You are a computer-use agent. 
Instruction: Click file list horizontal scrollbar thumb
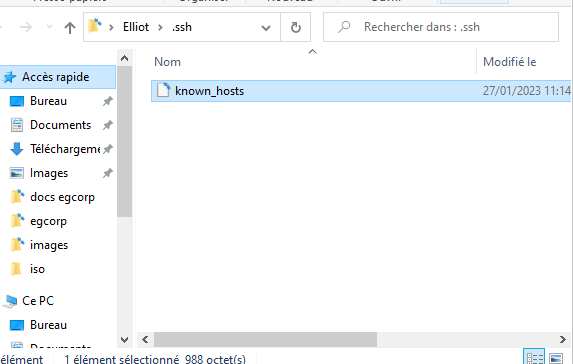[x=265, y=340]
